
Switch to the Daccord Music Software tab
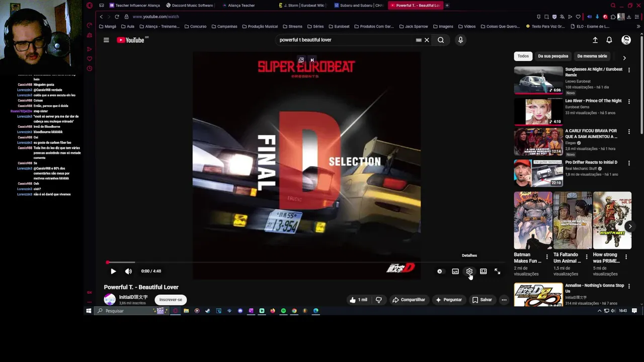pos(190,6)
